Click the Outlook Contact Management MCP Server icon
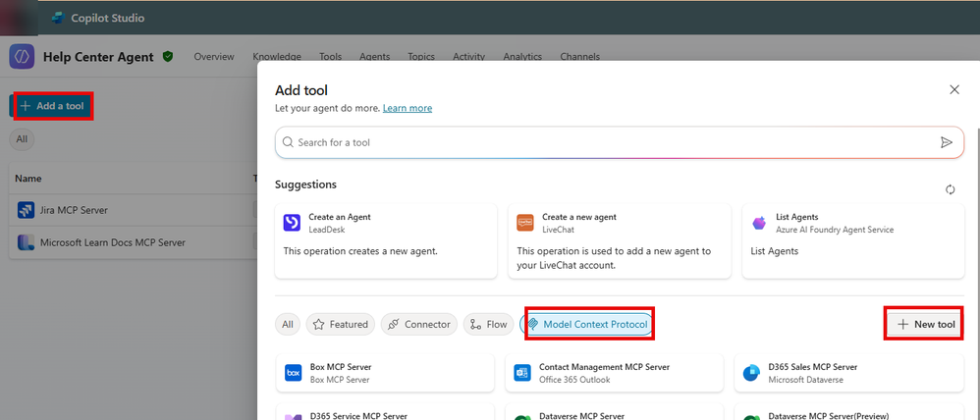The height and width of the screenshot is (420, 980). (x=521, y=373)
